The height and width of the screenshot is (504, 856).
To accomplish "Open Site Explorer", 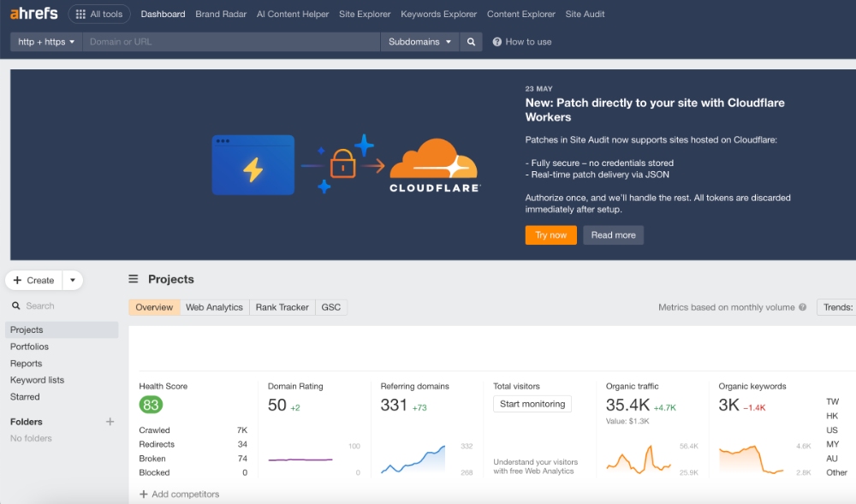I will pos(365,15).
